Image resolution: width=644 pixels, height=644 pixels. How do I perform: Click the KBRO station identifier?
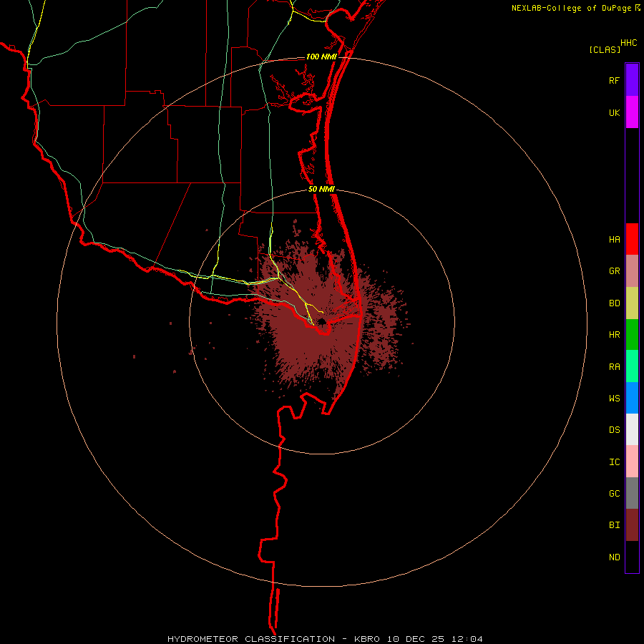point(367,639)
